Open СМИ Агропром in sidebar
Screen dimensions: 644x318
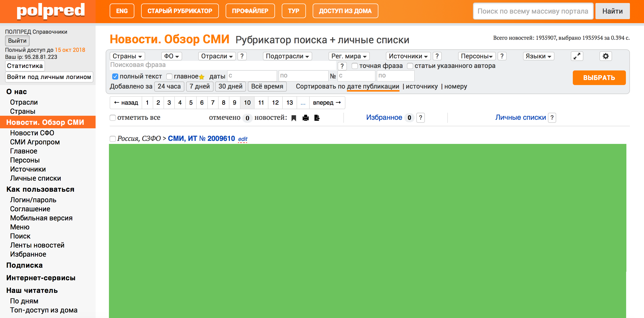35,142
